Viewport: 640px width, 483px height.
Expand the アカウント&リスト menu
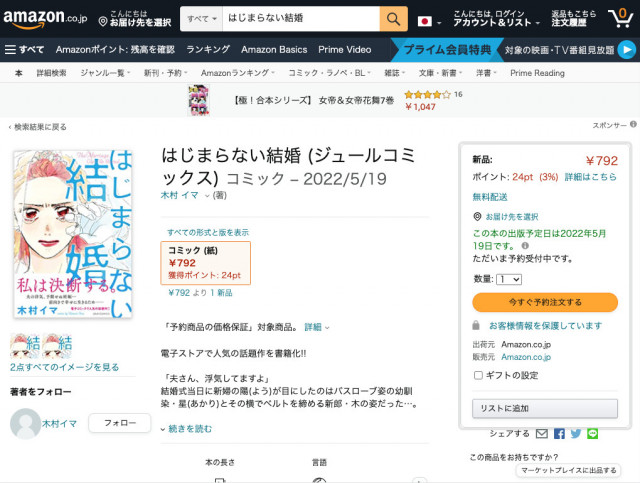point(496,19)
